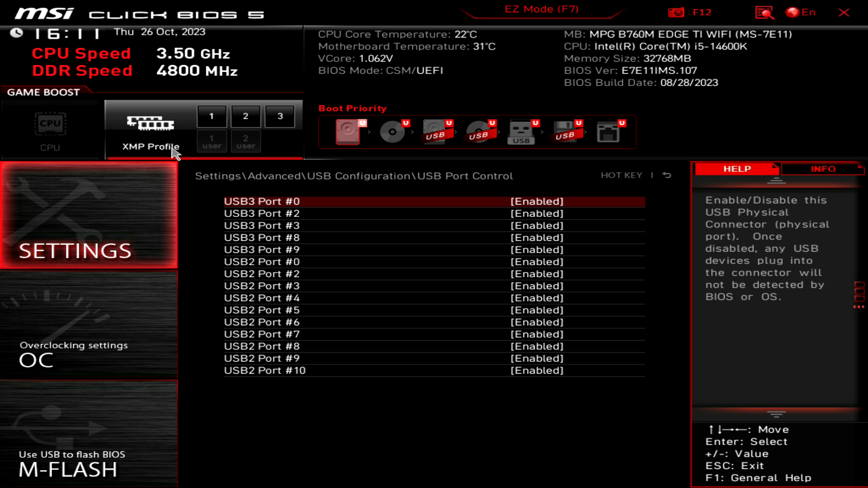Switch to the INFO tab
The width and height of the screenshot is (868, 488).
tap(822, 169)
